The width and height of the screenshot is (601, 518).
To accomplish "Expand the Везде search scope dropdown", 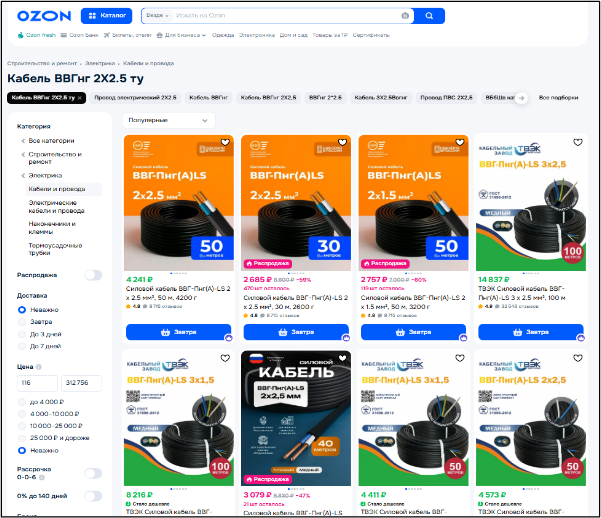I will 157,16.
